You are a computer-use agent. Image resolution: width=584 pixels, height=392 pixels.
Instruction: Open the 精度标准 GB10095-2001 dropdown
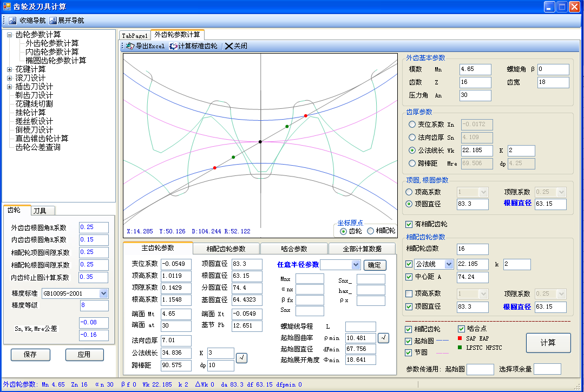pyautogui.click(x=103, y=293)
